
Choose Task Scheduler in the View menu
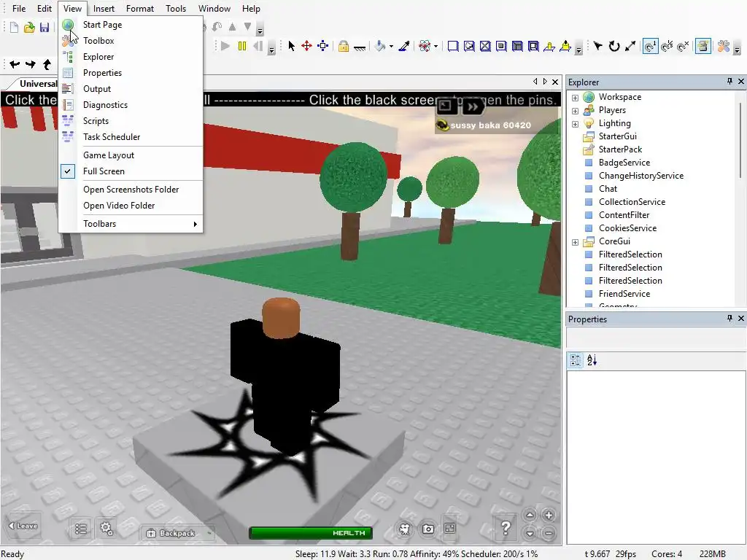(131, 137)
